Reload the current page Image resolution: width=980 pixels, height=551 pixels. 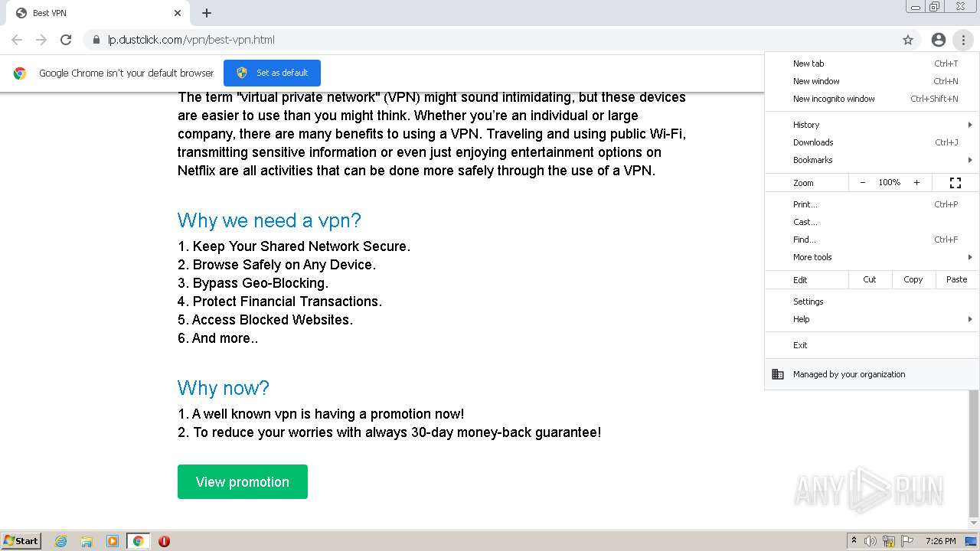tap(66, 40)
